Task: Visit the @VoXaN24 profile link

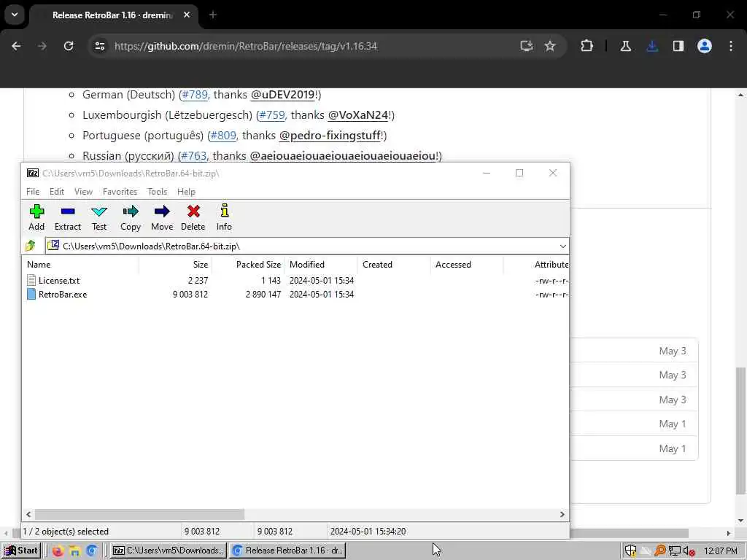Action: (x=358, y=114)
